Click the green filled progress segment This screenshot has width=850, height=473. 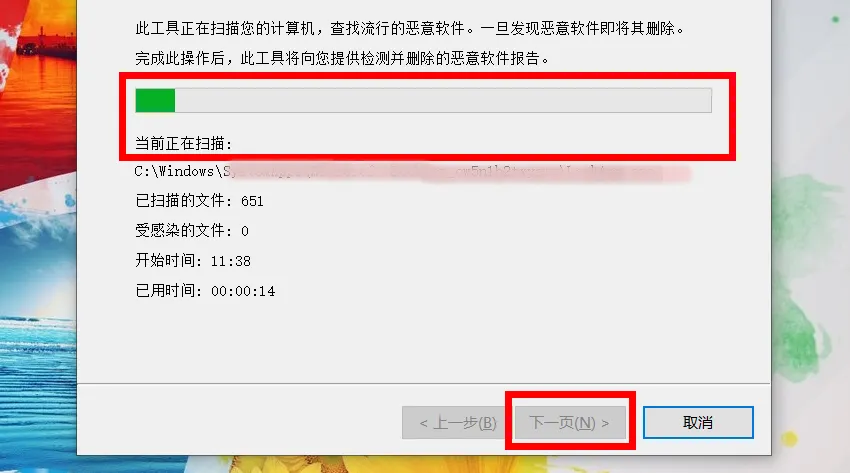(155, 101)
